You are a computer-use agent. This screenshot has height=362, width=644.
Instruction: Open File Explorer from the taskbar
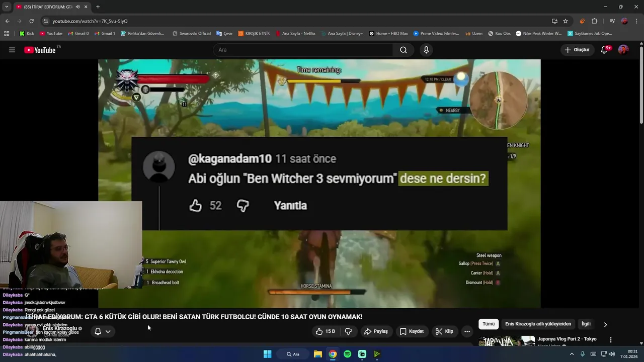tap(318, 354)
